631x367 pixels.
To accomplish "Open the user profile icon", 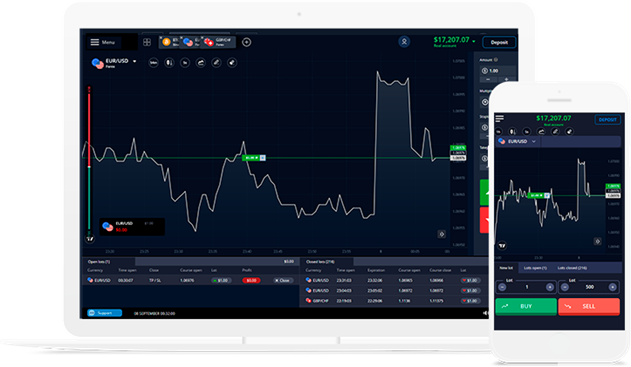I will pyautogui.click(x=404, y=41).
